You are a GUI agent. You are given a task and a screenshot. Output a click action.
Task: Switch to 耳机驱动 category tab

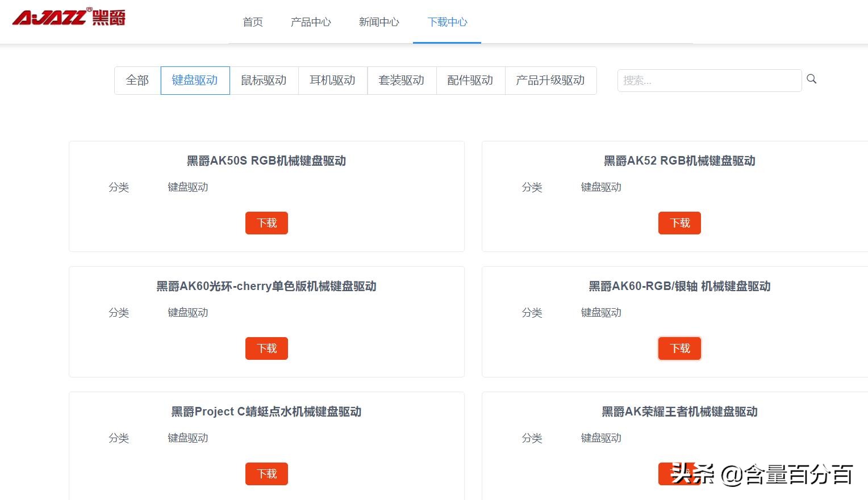pyautogui.click(x=332, y=81)
